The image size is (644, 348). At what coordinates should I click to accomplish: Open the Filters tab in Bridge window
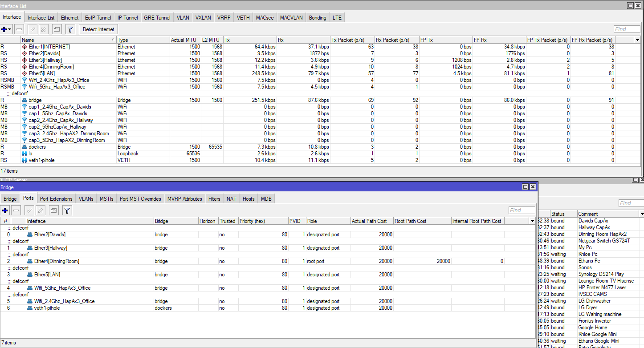point(214,199)
